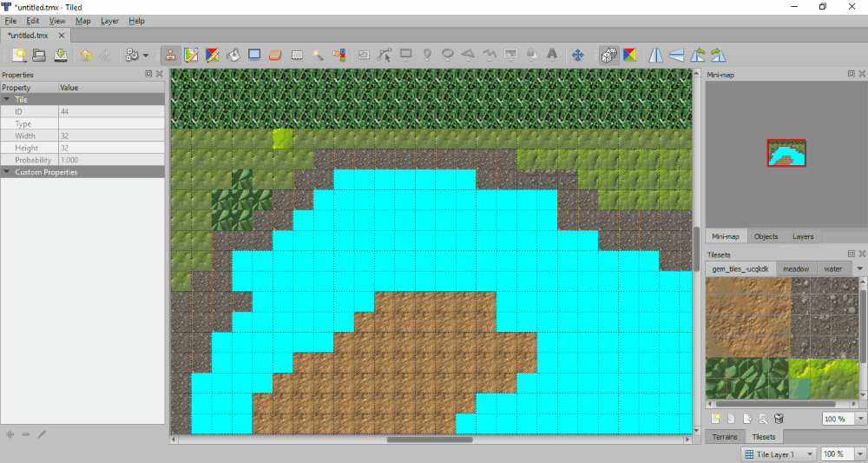The width and height of the screenshot is (868, 463).
Task: Select the Shape Fill rectangle tool
Action: point(254,55)
